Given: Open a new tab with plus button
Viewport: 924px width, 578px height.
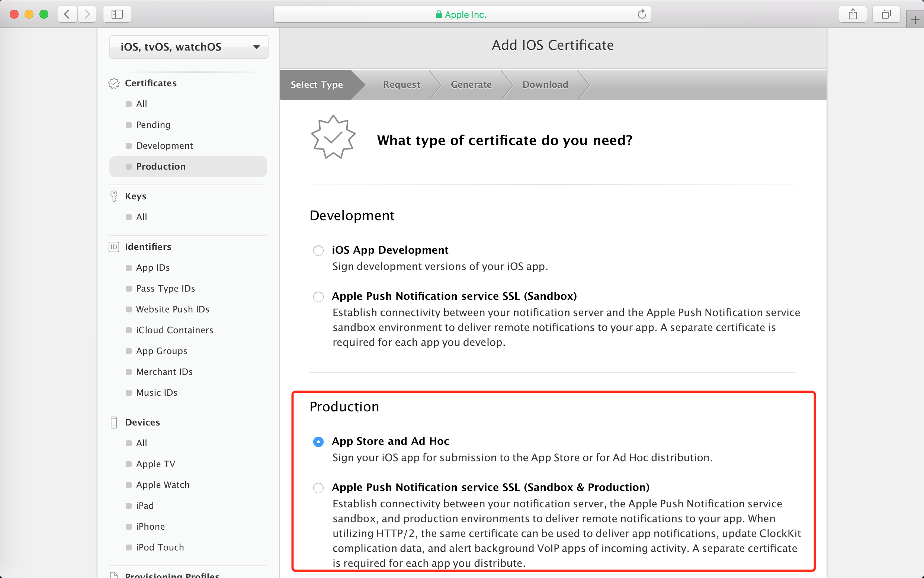Looking at the screenshot, I should pos(915,19).
